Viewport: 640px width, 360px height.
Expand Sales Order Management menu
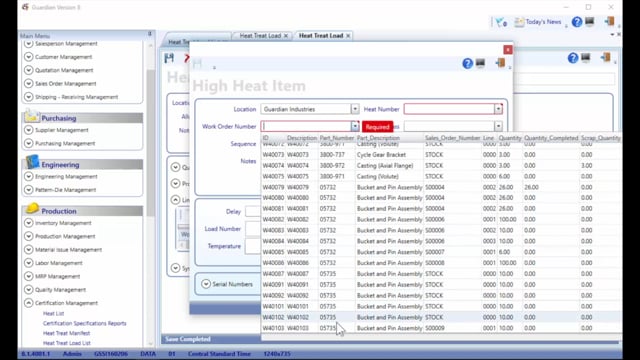28,84
